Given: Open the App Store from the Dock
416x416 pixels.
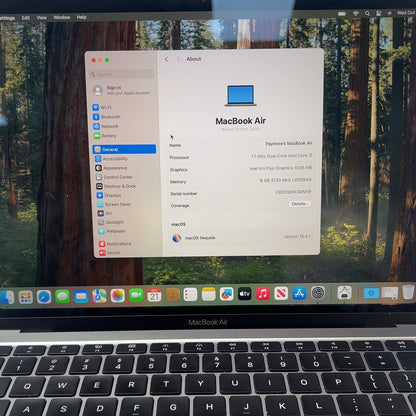Looking at the screenshot, I should click(x=299, y=293).
